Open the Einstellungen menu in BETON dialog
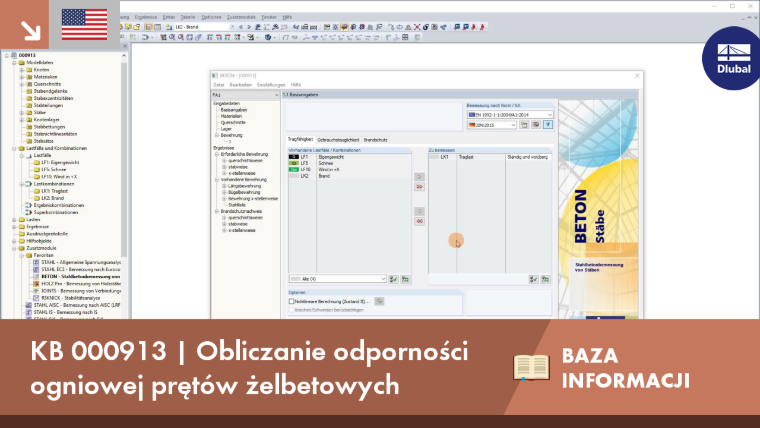This screenshot has height=428, width=760. pyautogui.click(x=271, y=85)
